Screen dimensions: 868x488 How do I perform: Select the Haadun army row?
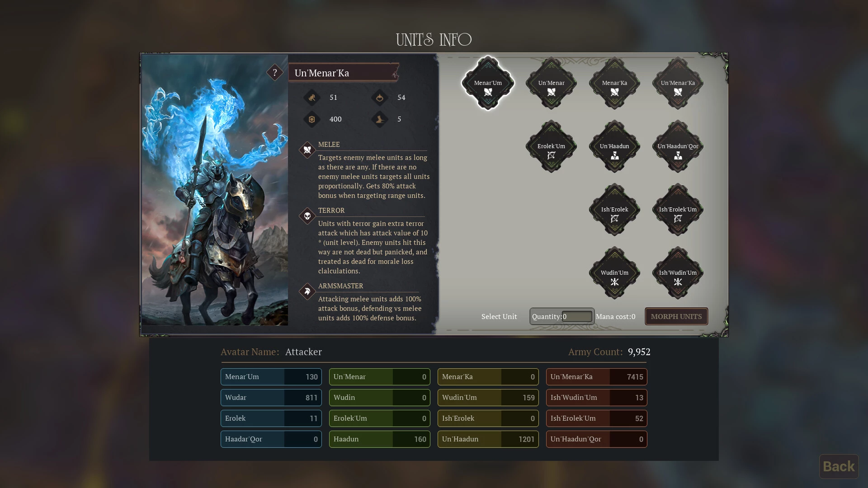379,439
